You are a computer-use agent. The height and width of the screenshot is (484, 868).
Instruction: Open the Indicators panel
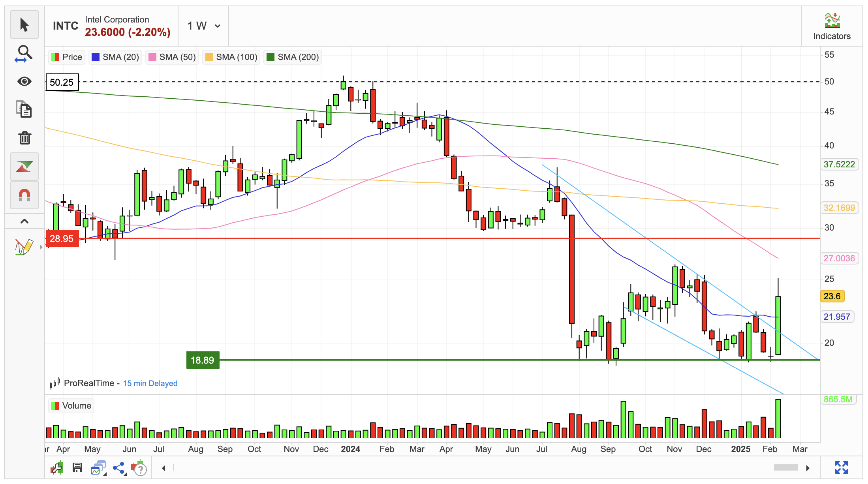pos(832,26)
